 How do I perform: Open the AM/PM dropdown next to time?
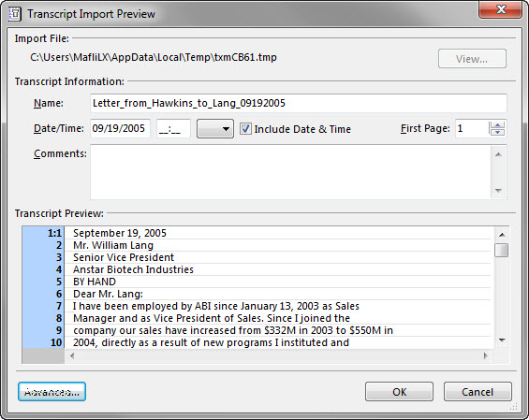pos(215,129)
